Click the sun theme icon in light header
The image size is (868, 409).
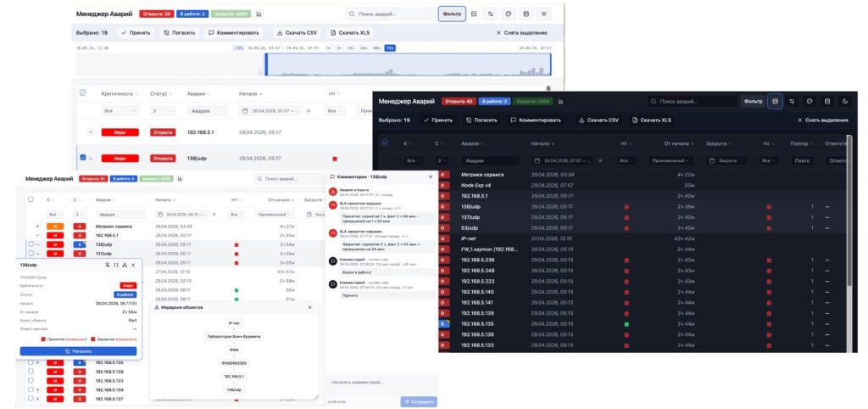coord(544,14)
